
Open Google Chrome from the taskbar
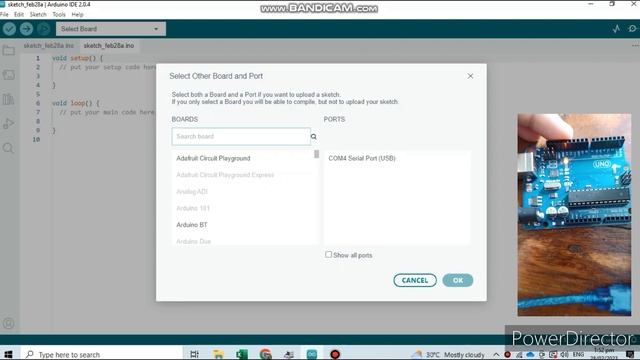coord(265,354)
